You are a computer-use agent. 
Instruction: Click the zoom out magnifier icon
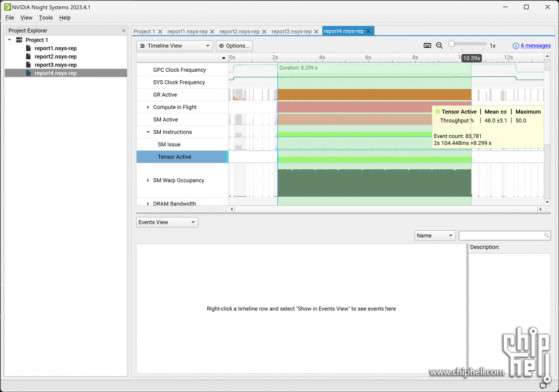pos(439,46)
